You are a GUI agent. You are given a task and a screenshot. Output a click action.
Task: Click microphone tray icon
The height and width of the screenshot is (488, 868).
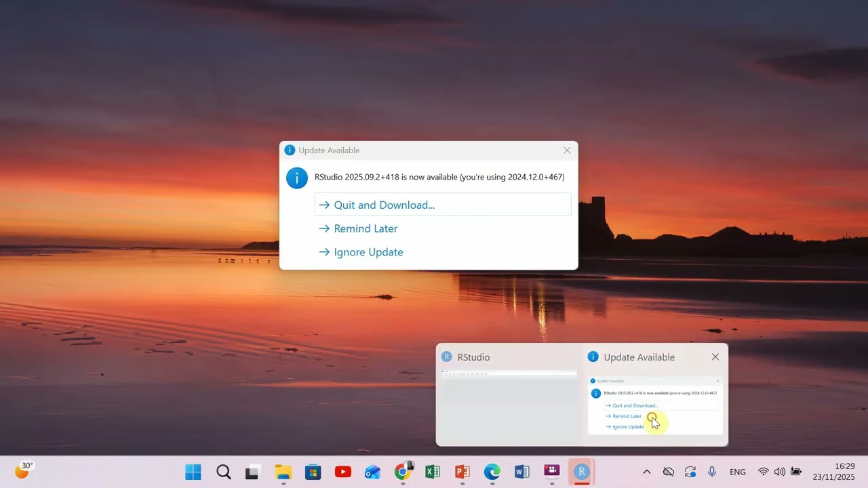[x=712, y=472]
